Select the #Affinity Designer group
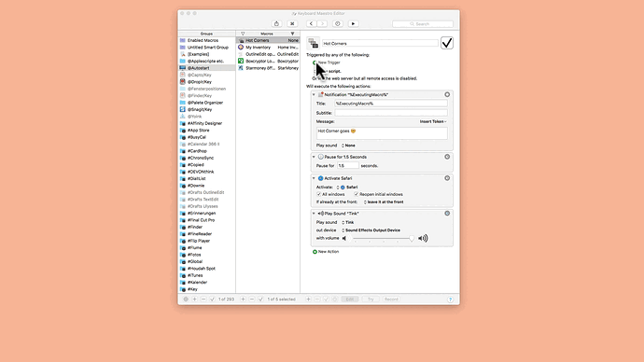 tap(206, 123)
